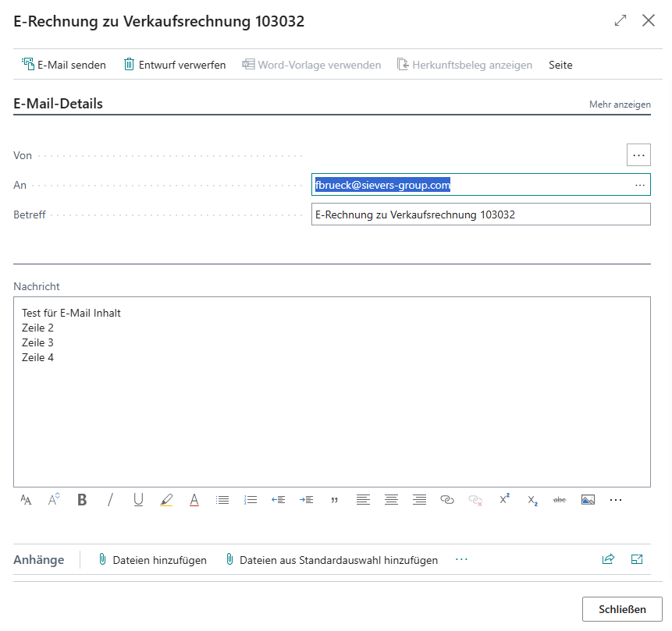Apply superscript formatting
The image size is (672, 631).
[x=503, y=499]
